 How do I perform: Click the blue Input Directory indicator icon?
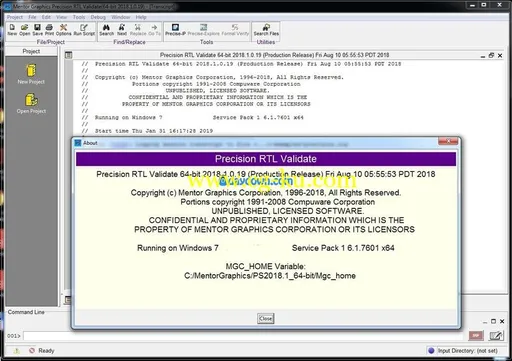pos(431,351)
